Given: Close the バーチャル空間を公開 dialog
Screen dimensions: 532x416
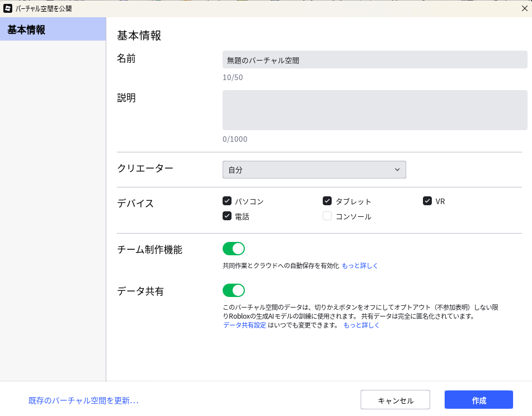Looking at the screenshot, I should pos(524,8).
